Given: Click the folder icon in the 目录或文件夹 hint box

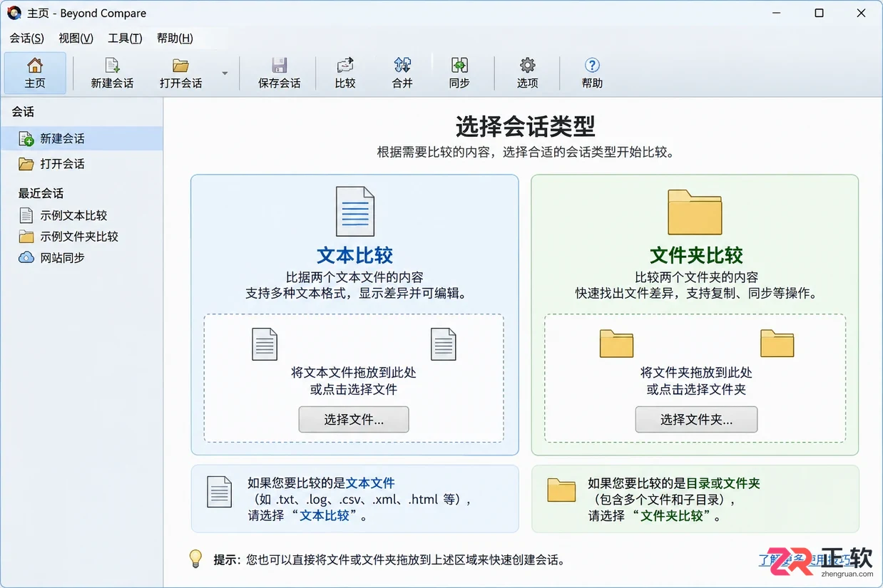Looking at the screenshot, I should pos(561,490).
